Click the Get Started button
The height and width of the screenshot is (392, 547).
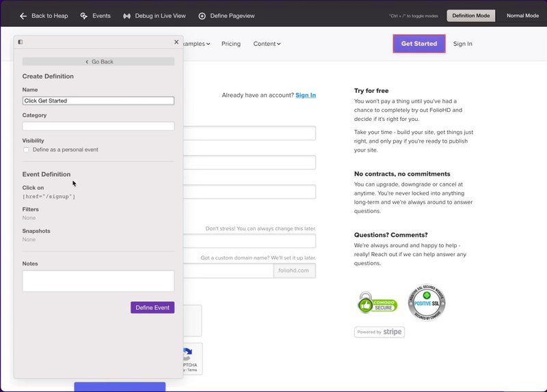tap(419, 44)
